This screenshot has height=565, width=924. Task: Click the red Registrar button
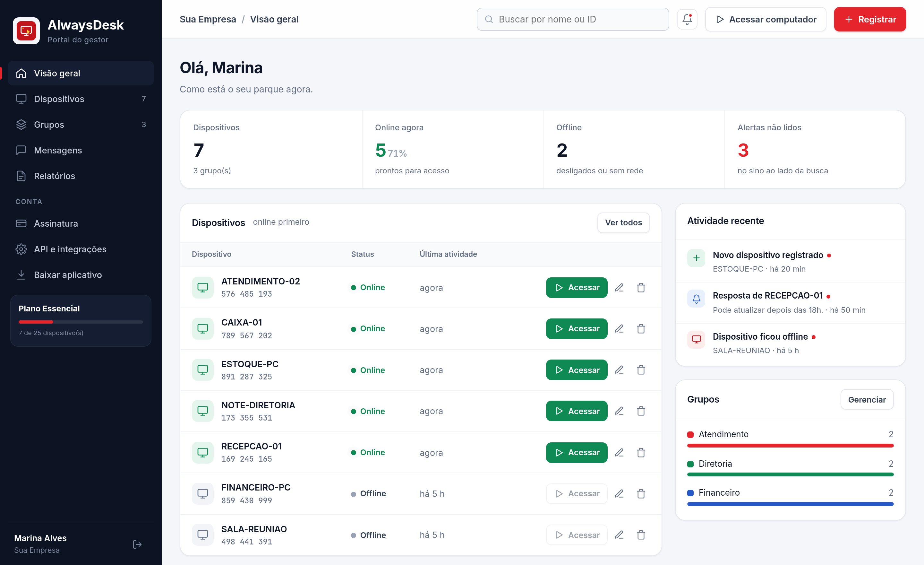click(x=870, y=19)
